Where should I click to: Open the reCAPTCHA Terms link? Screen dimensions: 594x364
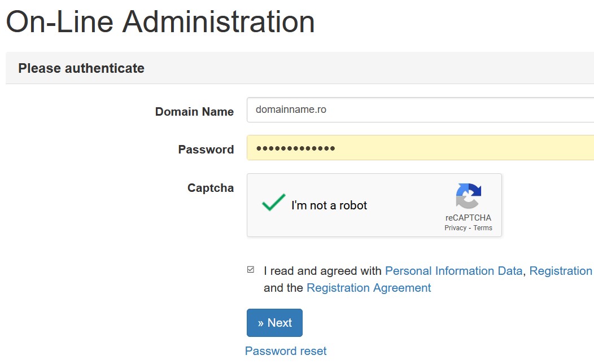click(483, 228)
